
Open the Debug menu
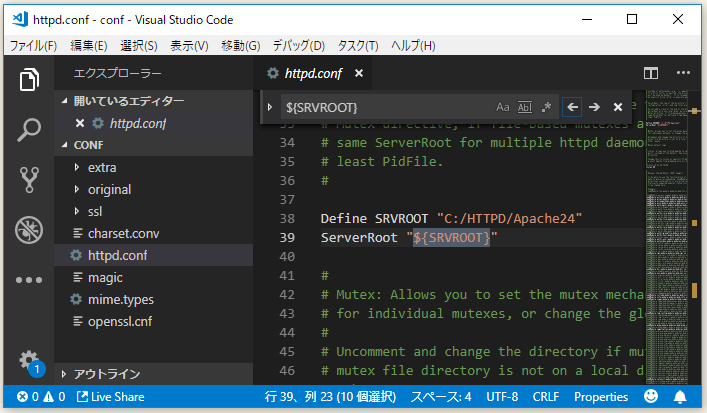(298, 46)
